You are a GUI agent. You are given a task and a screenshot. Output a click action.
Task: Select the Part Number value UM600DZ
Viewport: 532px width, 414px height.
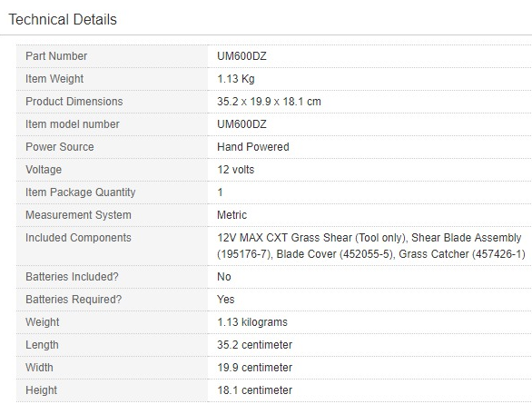[x=241, y=56]
